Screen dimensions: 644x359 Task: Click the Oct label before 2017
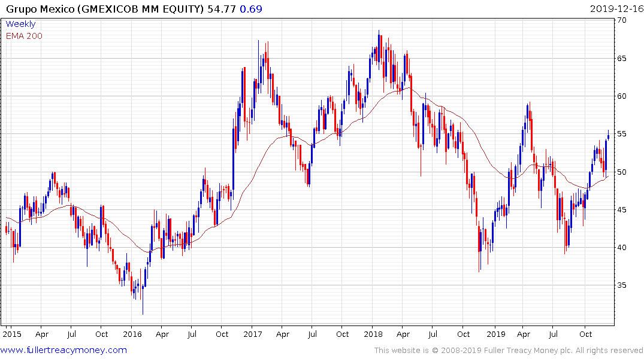(x=222, y=334)
